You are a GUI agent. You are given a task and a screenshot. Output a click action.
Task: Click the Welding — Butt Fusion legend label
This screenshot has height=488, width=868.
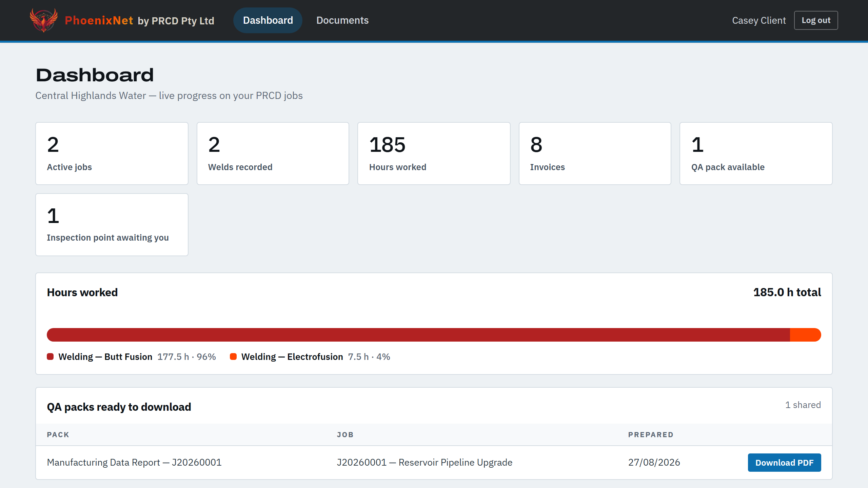pos(105,357)
